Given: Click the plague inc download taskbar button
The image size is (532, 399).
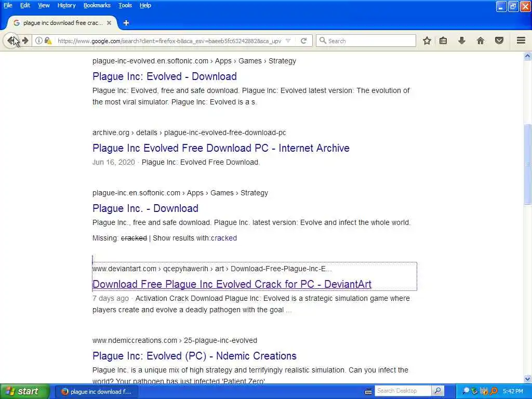Looking at the screenshot, I should [x=96, y=392].
